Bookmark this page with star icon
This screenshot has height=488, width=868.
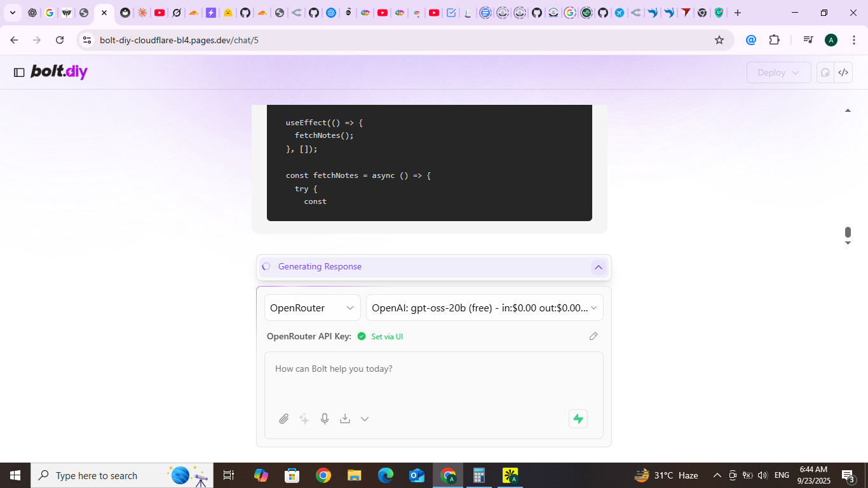click(x=719, y=40)
